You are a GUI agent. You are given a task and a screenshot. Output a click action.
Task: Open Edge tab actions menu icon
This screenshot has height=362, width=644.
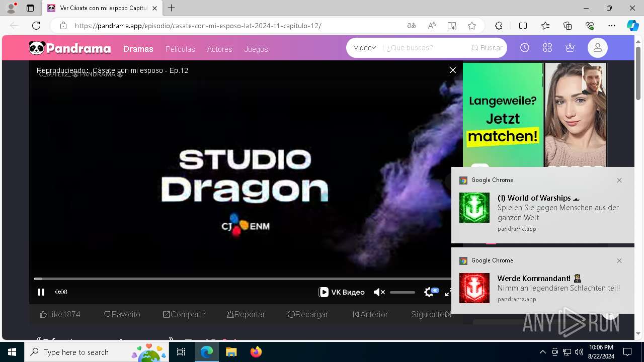(x=30, y=8)
